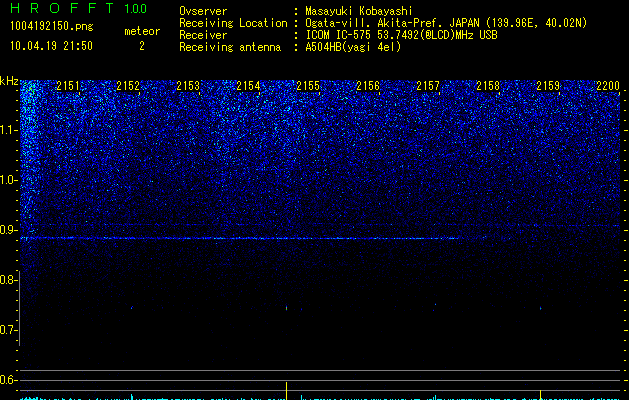Click the 0.8 kHz axis label
Image resolution: width=629 pixels, height=400 pixels.
[8, 280]
